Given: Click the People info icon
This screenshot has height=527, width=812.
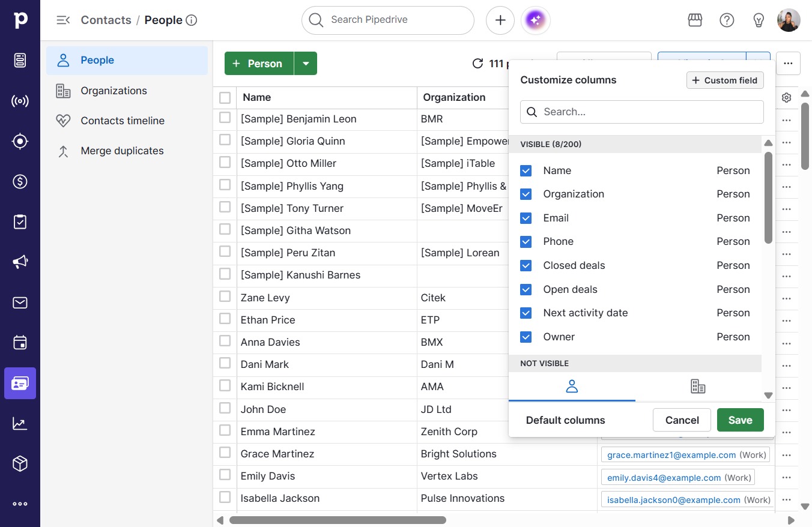Looking at the screenshot, I should pyautogui.click(x=192, y=20).
